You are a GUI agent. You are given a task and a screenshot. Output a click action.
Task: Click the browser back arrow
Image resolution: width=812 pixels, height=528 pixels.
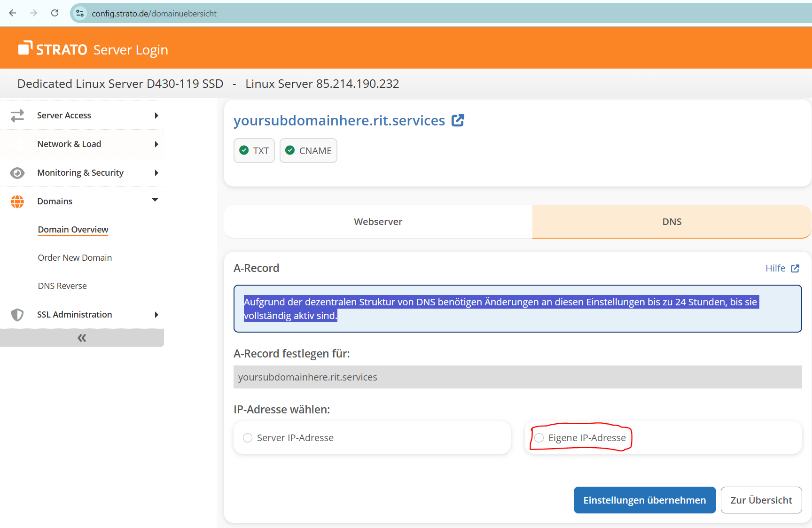pos(13,13)
